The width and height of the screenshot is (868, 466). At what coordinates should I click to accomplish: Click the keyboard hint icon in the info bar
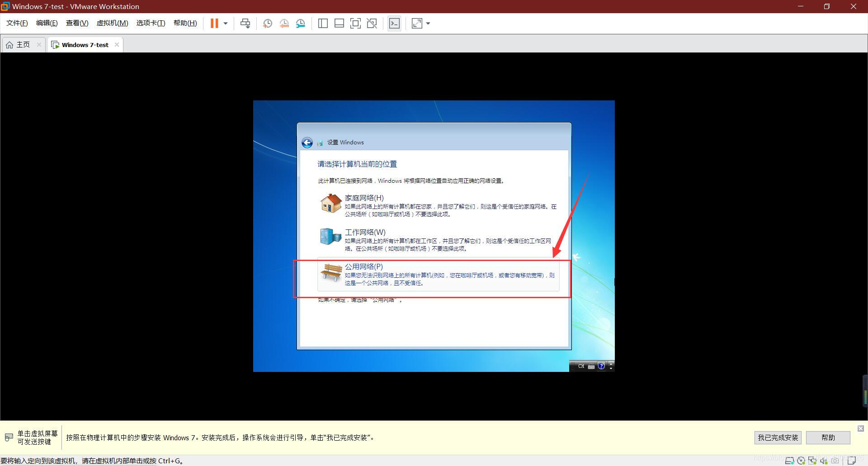9,437
